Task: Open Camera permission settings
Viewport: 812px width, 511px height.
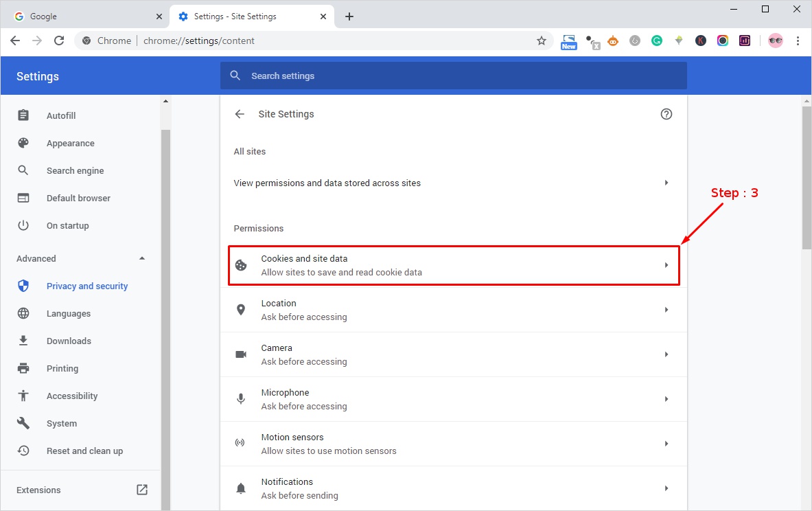Action: (x=453, y=354)
